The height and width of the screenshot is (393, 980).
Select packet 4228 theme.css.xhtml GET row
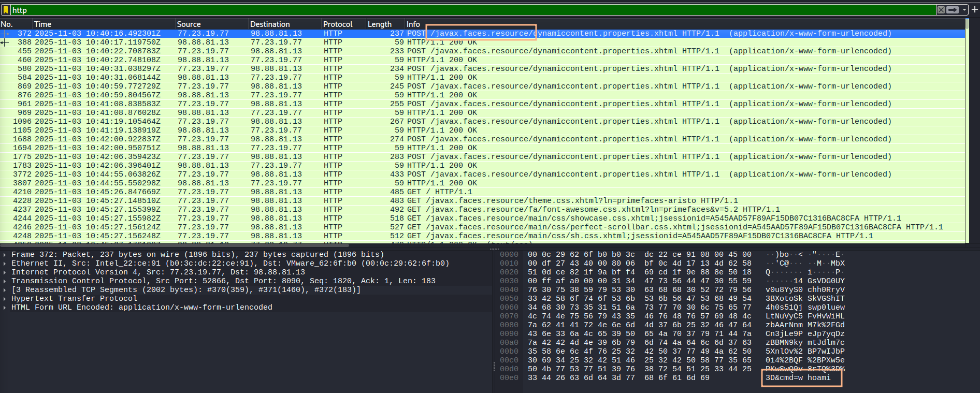[482, 200]
